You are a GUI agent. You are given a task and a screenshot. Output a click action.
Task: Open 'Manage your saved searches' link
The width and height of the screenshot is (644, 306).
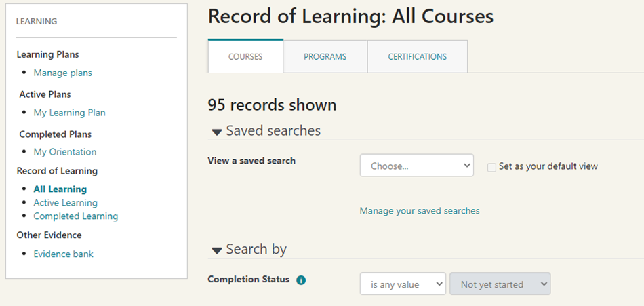click(x=419, y=211)
